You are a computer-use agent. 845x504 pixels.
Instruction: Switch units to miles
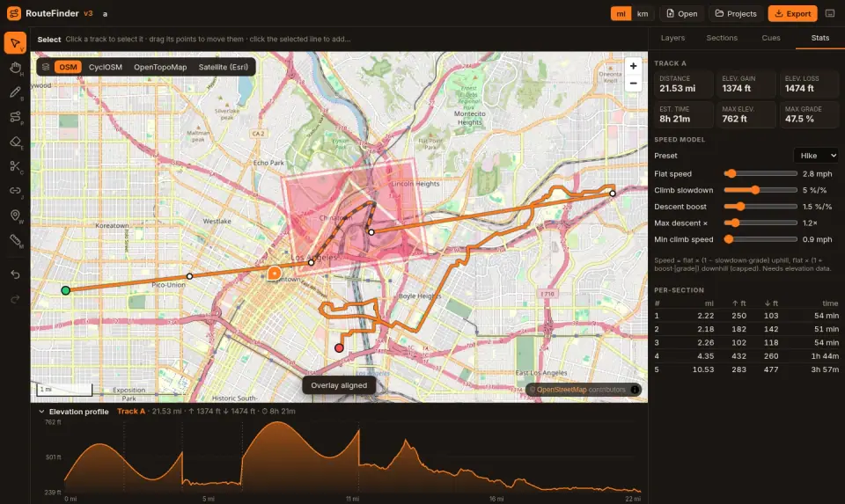coord(621,13)
